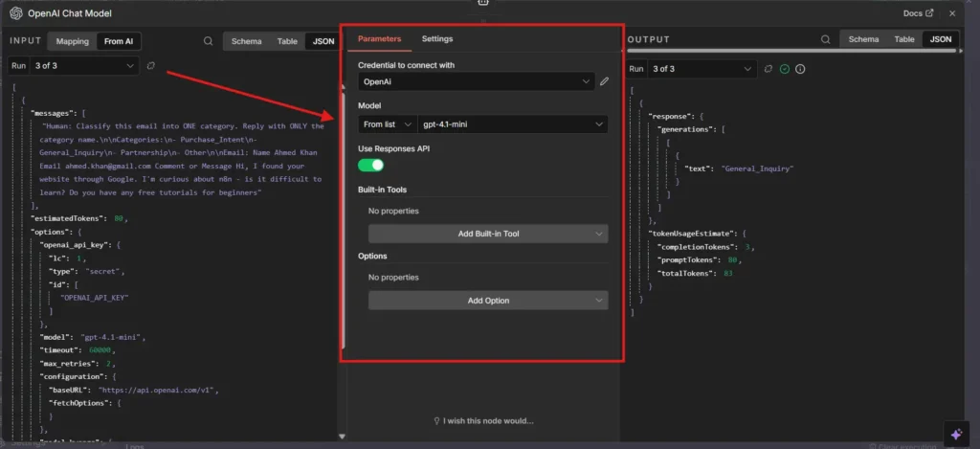Click the "completionTokens" key in output
This screenshot has width=980, height=449.
pyautogui.click(x=698, y=247)
